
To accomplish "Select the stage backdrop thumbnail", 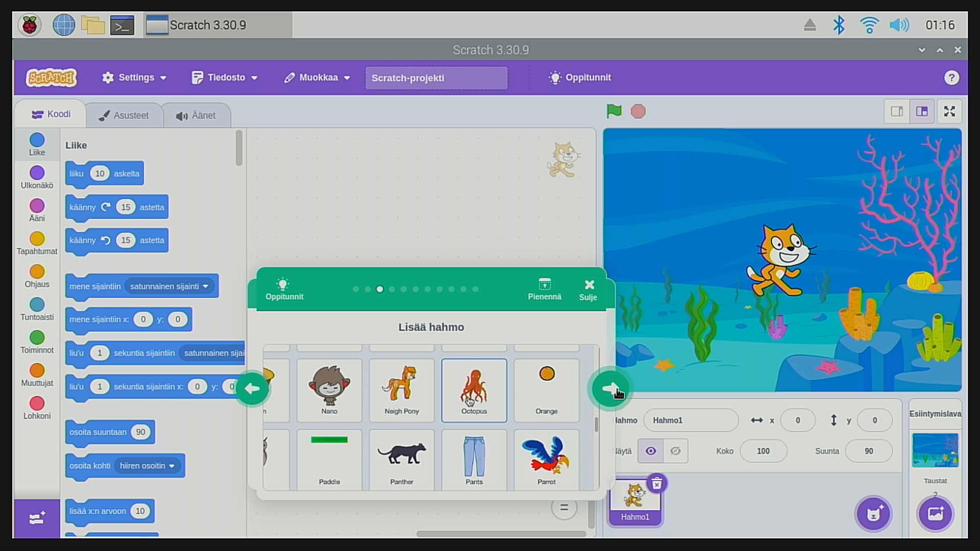I will (935, 450).
